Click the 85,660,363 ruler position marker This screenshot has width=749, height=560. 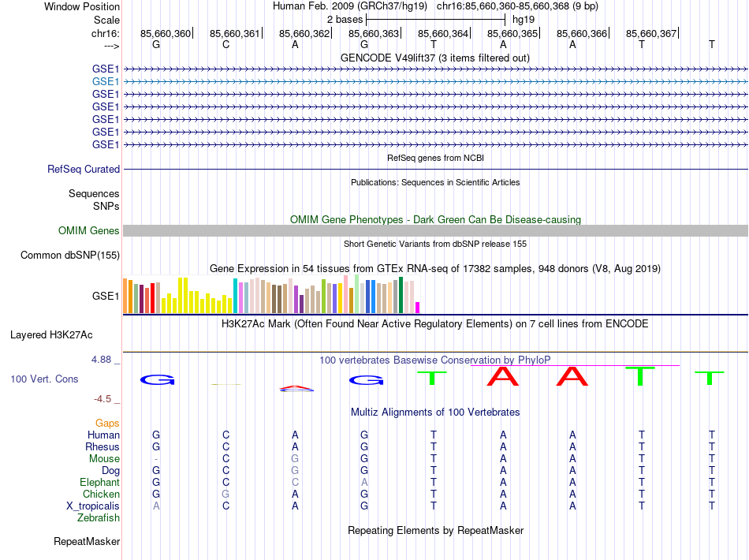point(374,33)
